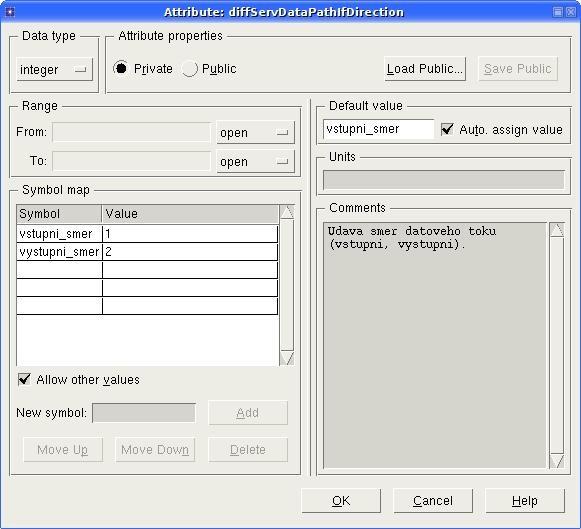The height and width of the screenshot is (529, 581).
Task: Select the vstupni_smer symbol cell
Action: 59,234
